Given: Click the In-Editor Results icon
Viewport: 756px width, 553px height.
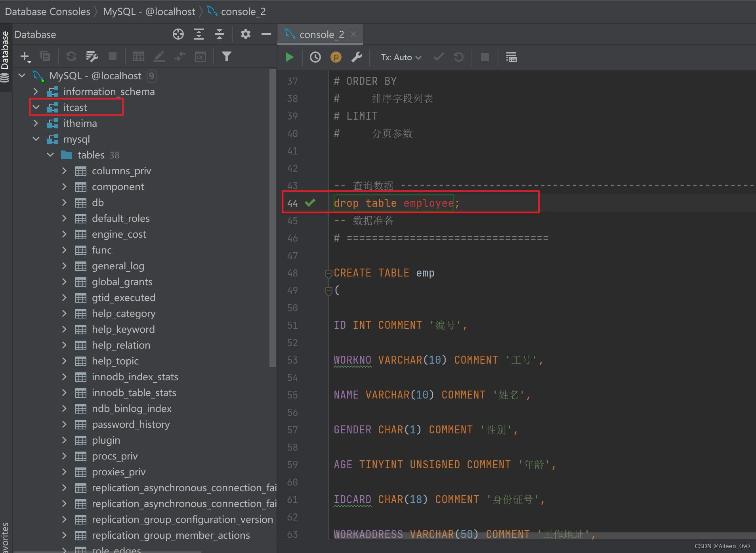Looking at the screenshot, I should [x=511, y=57].
